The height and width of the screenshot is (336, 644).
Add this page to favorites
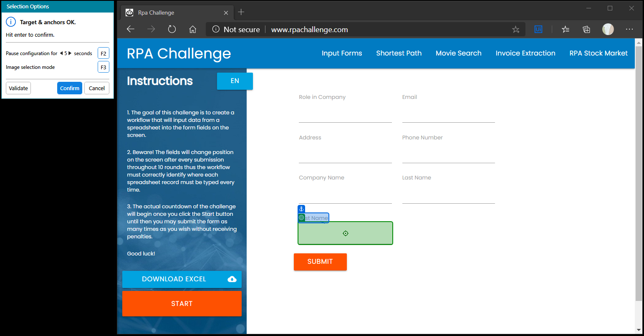tap(516, 29)
